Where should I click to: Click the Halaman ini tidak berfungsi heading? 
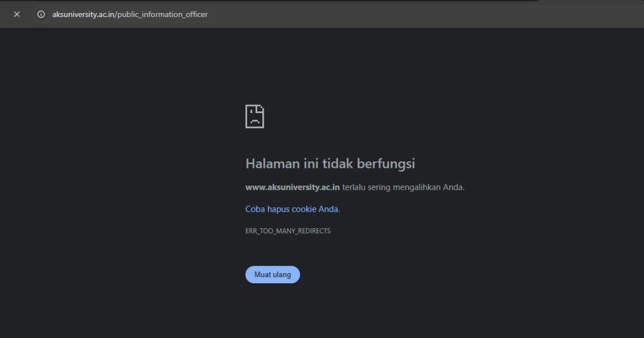click(330, 163)
